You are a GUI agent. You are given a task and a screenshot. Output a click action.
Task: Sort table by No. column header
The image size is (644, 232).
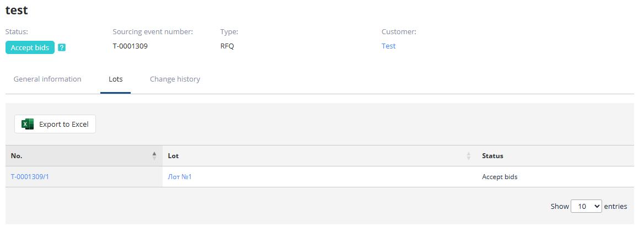tap(17, 156)
